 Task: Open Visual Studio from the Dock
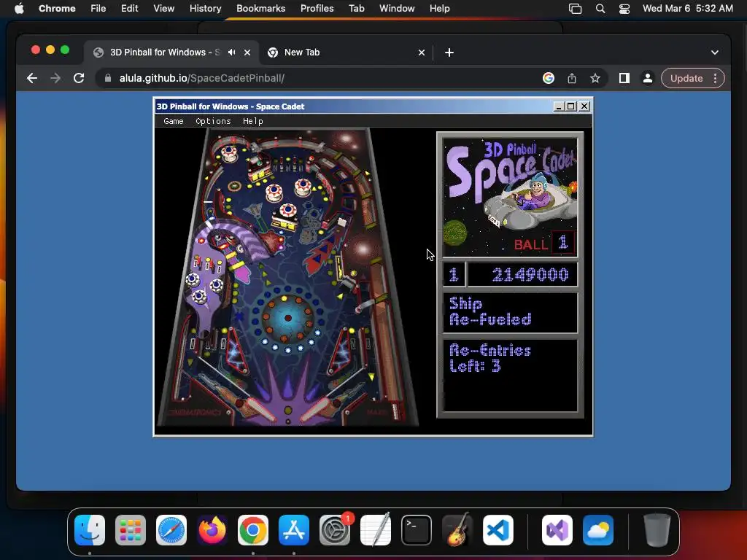tap(557, 530)
